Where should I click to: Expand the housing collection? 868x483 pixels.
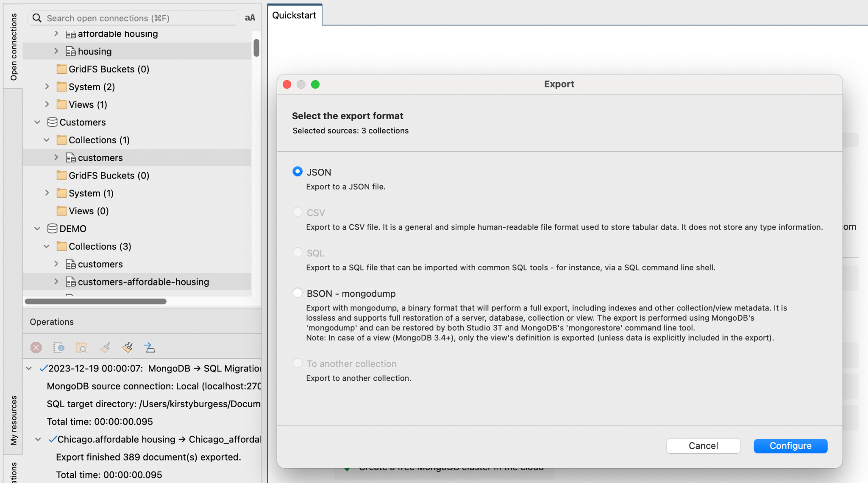point(56,51)
